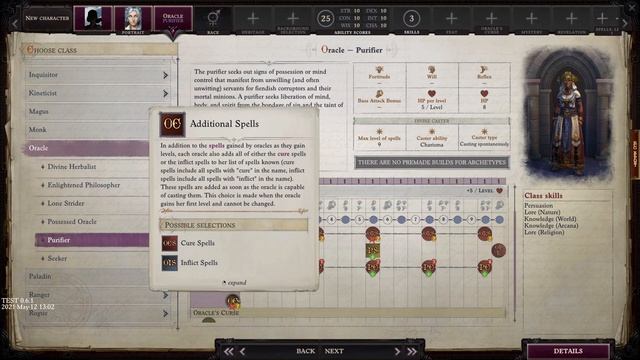640x360 pixels.
Task: Click upper-row feature icon under level 9
Action: pos(484,234)
